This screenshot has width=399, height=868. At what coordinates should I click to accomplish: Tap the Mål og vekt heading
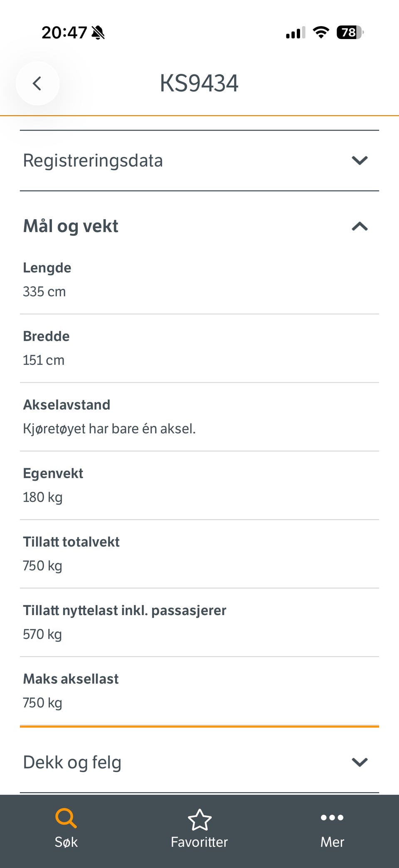(71, 226)
